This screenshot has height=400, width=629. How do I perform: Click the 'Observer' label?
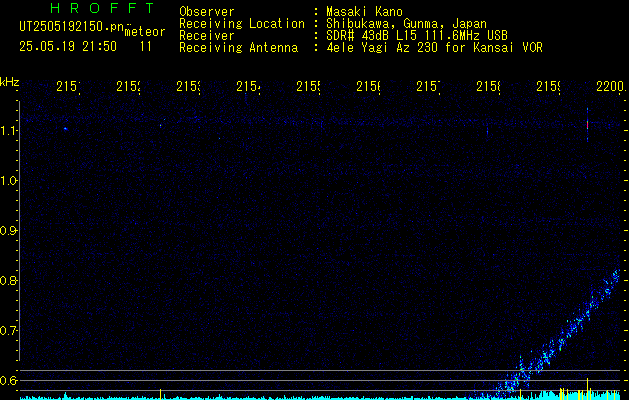[207, 12]
